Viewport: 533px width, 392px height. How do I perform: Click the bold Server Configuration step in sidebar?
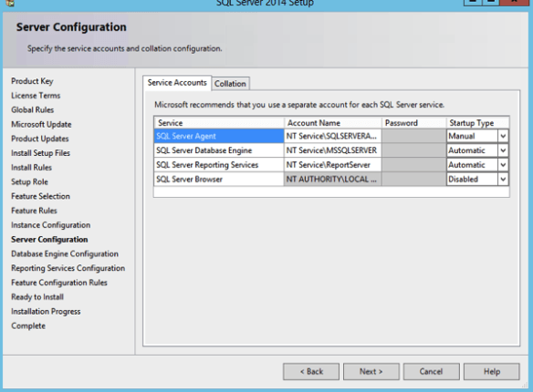click(x=49, y=240)
